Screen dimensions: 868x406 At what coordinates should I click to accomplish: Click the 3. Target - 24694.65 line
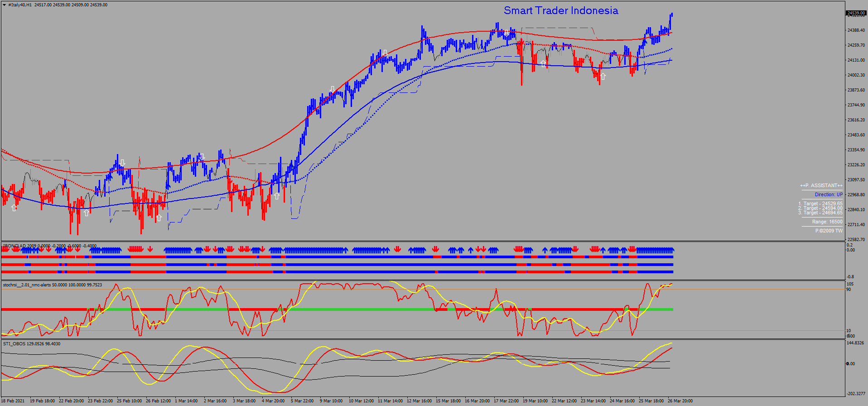[820, 213]
